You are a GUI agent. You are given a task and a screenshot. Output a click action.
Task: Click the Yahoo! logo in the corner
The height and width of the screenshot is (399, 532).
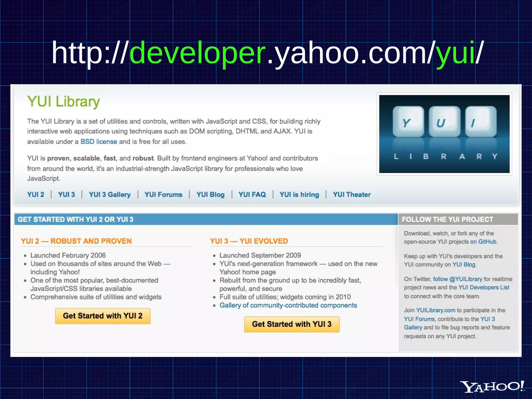click(492, 387)
